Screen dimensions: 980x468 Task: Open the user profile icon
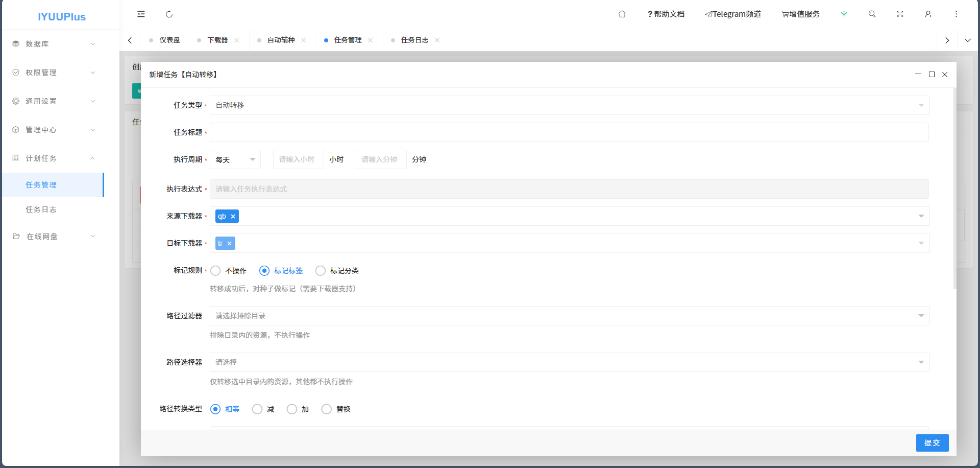click(928, 14)
